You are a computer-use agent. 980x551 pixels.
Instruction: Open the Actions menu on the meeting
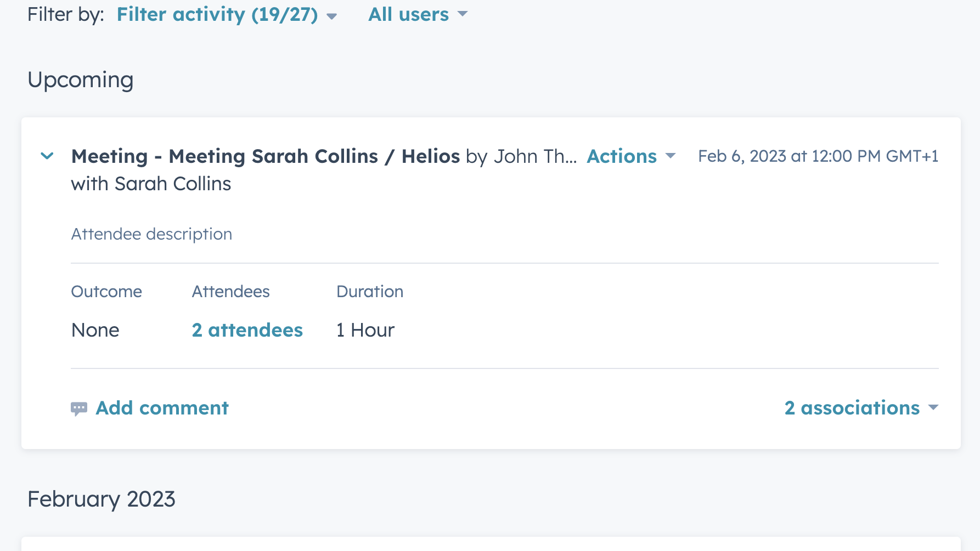pyautogui.click(x=621, y=156)
